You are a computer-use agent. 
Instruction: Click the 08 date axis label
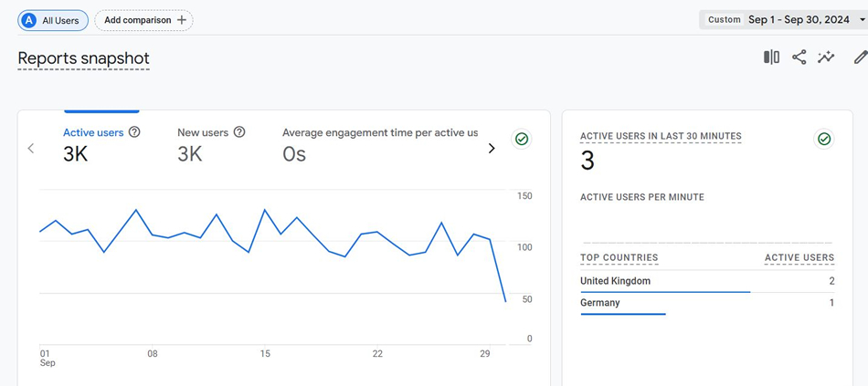click(153, 354)
